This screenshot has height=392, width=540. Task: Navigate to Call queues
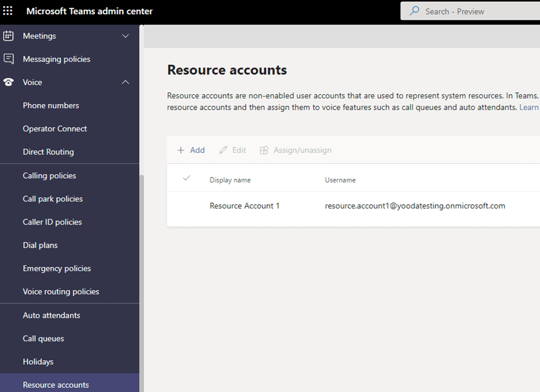click(43, 339)
